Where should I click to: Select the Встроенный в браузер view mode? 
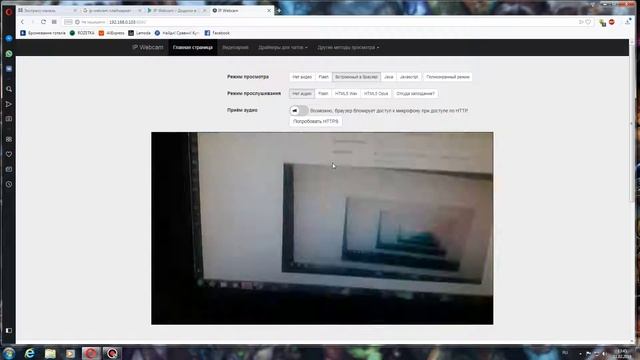356,77
